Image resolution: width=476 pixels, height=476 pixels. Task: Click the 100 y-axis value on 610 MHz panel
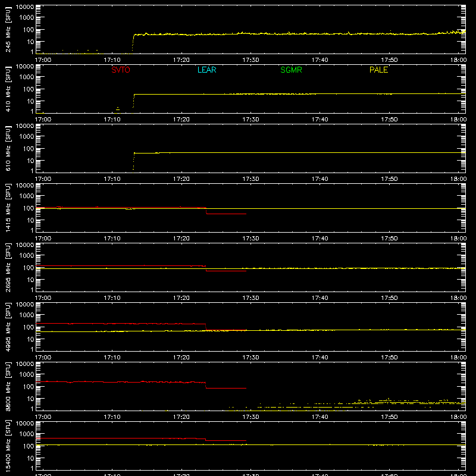29,148
